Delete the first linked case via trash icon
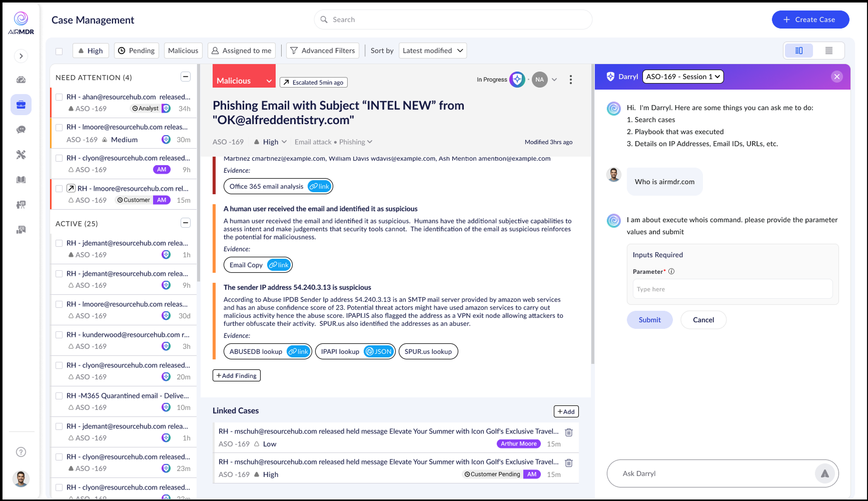The width and height of the screenshot is (868, 501). pos(568,432)
